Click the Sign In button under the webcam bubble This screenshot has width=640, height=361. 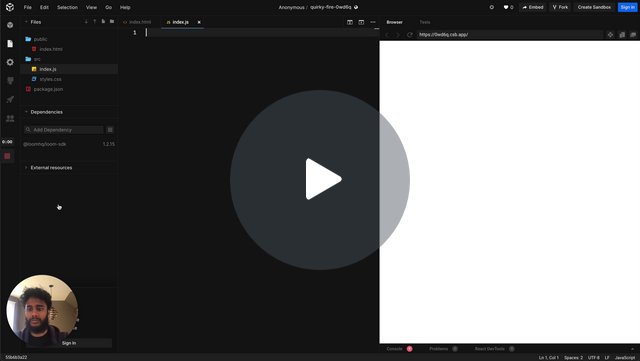(69, 343)
